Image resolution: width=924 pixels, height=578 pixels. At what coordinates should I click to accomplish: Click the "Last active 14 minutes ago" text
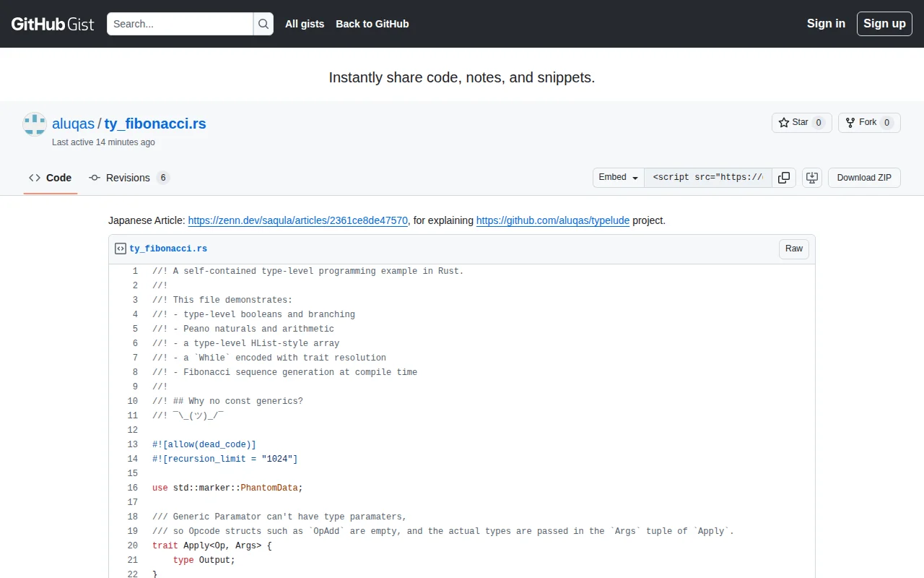tap(103, 142)
